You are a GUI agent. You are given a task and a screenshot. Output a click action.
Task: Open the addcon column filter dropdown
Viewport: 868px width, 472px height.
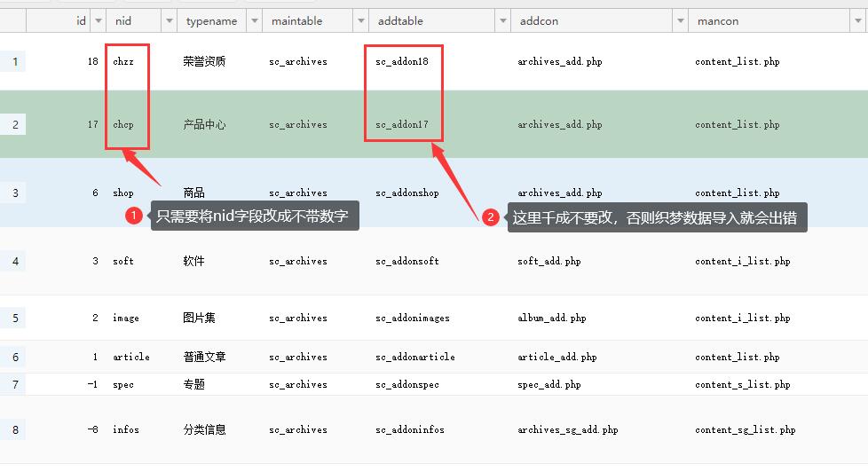click(x=681, y=21)
